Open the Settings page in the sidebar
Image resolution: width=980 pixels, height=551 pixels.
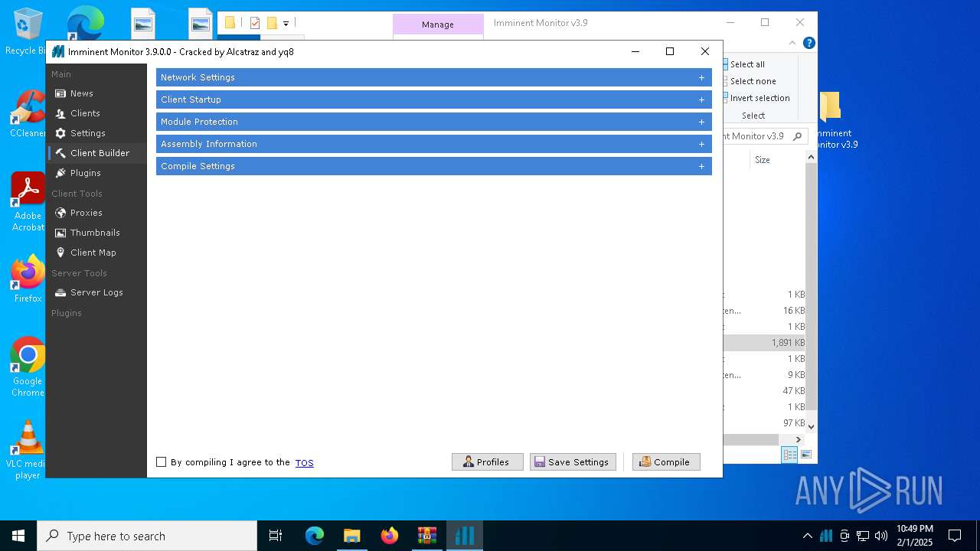87,133
